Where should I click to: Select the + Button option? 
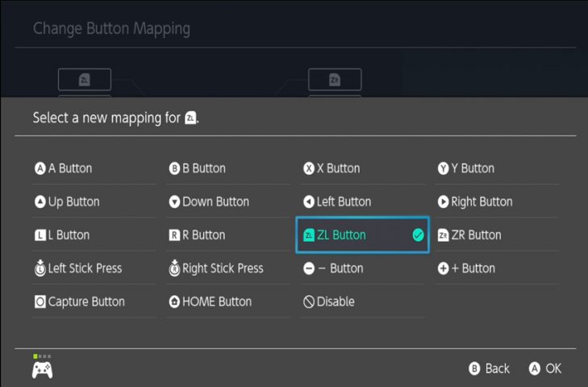pyautogui.click(x=497, y=268)
